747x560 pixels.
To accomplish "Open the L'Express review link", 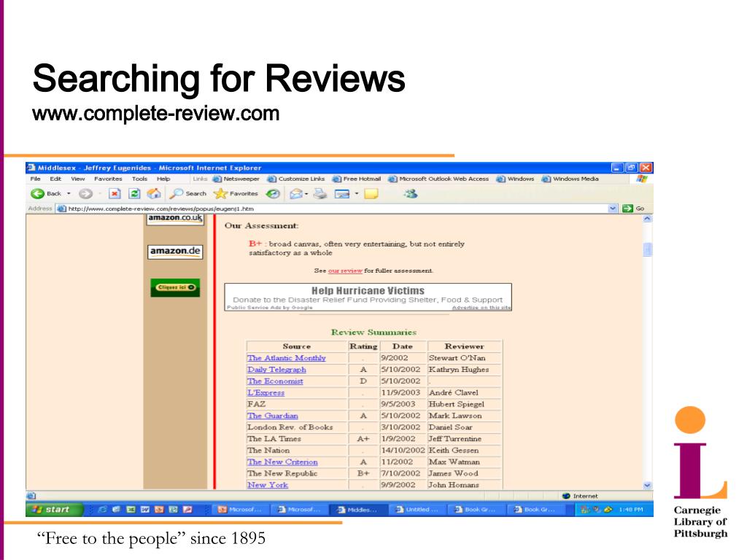I will (x=266, y=393).
